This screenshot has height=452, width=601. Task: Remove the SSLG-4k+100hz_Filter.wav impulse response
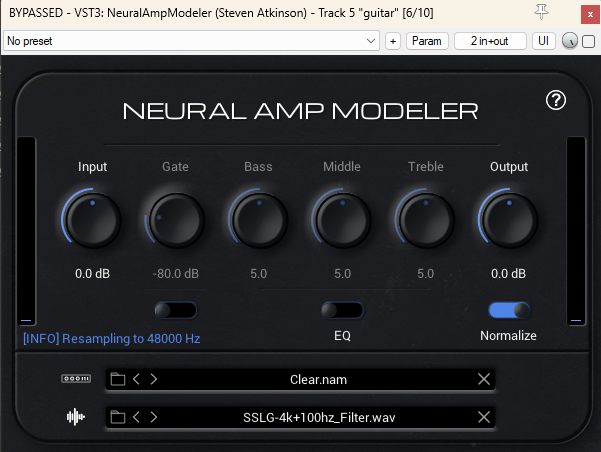tap(484, 417)
